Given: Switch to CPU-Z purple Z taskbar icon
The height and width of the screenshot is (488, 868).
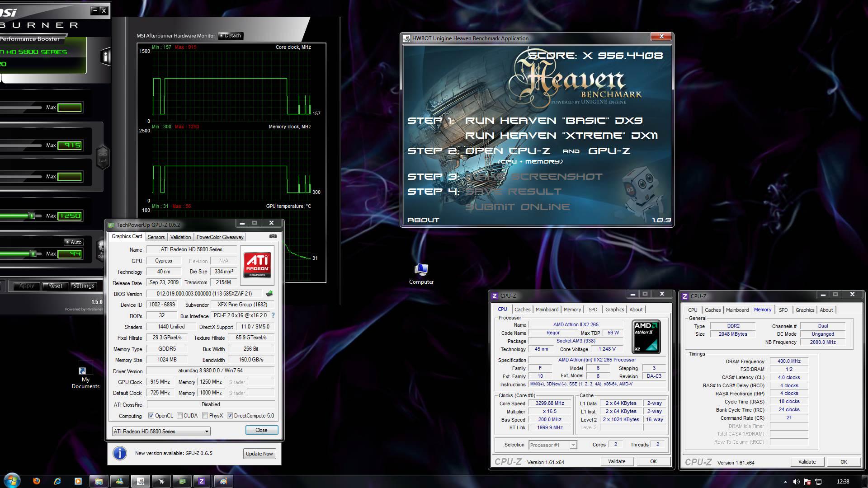Looking at the screenshot, I should 202,481.
